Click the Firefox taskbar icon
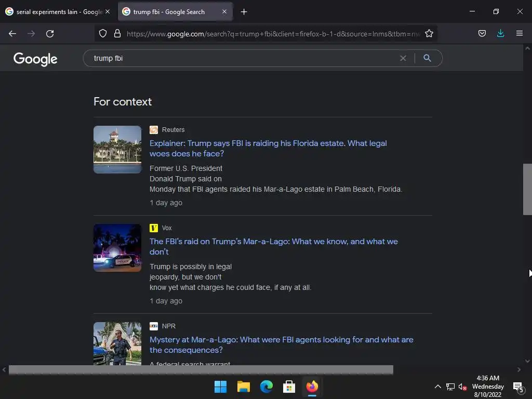Viewport: 532px width, 399px height. coord(312,387)
